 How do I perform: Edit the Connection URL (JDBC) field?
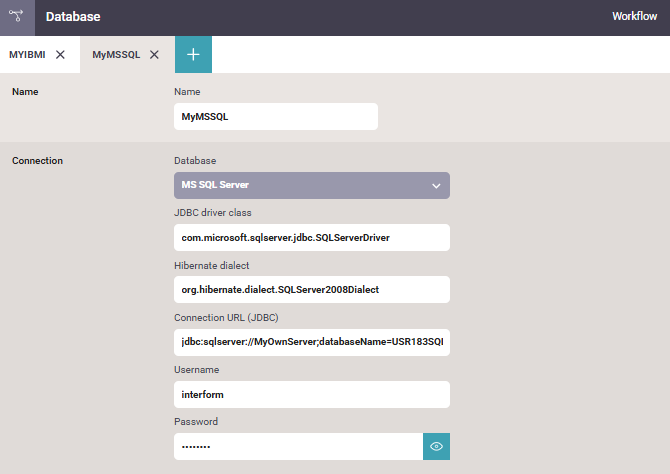pos(311,342)
